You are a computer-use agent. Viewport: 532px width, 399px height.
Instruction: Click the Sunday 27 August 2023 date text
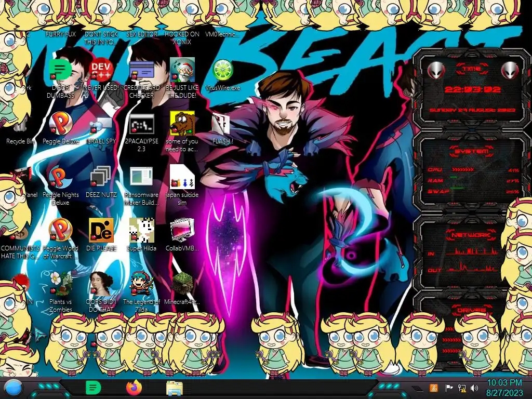472,110
